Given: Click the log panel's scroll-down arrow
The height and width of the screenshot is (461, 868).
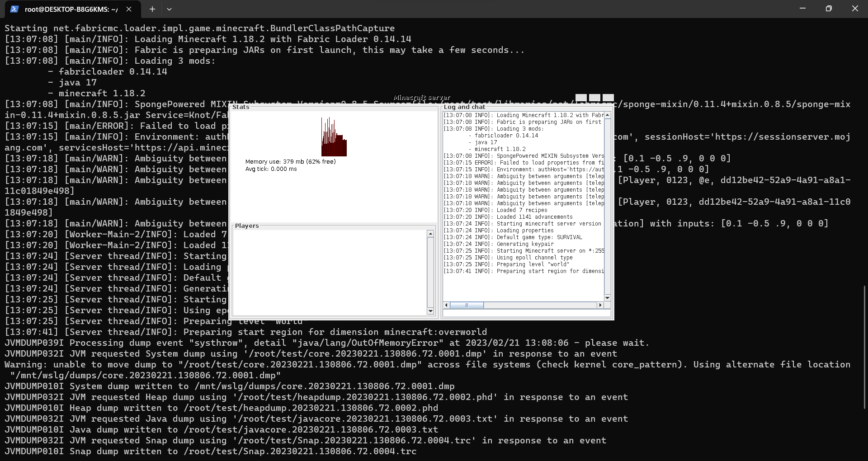Looking at the screenshot, I should pyautogui.click(x=608, y=298).
